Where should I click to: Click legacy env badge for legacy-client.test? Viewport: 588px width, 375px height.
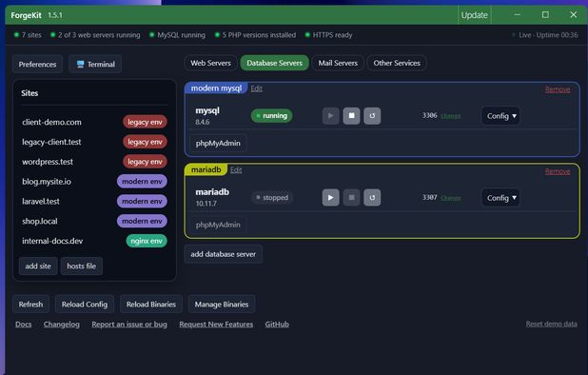[145, 142]
